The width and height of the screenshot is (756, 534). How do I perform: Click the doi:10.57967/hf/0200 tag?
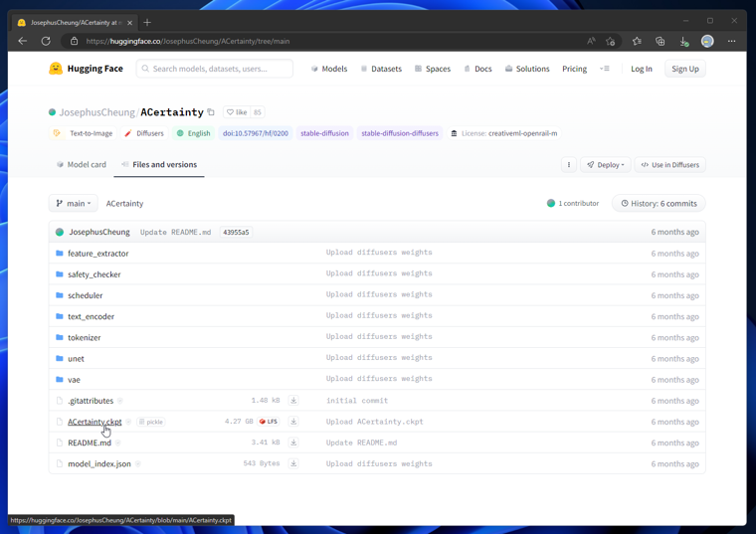click(x=256, y=133)
